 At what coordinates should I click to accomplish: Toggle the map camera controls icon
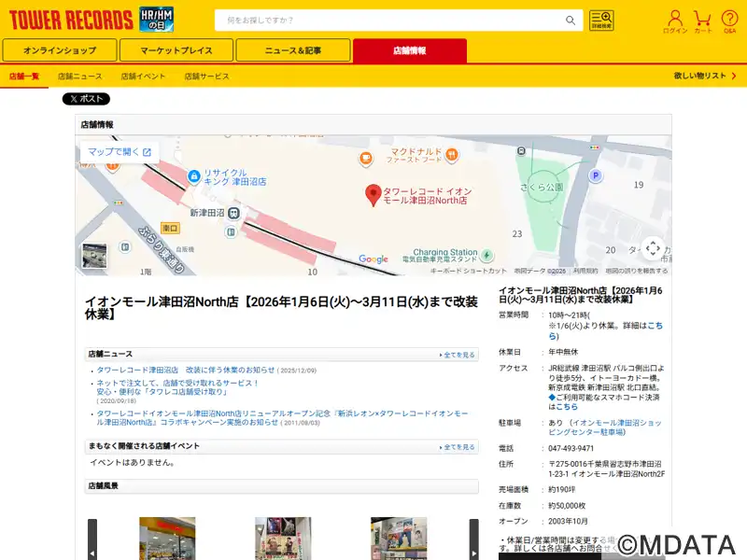(x=653, y=248)
